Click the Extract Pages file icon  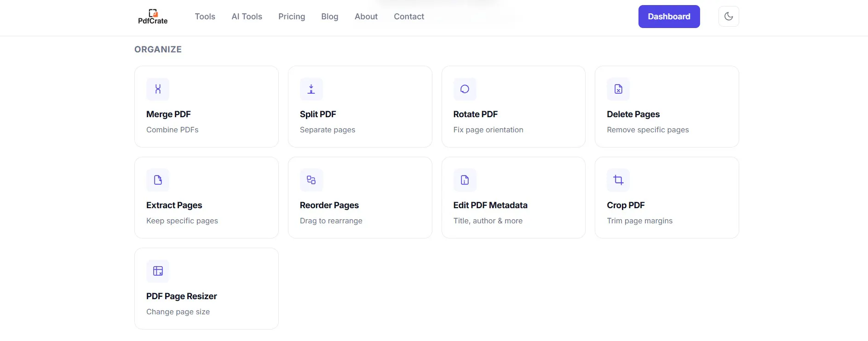pyautogui.click(x=158, y=180)
